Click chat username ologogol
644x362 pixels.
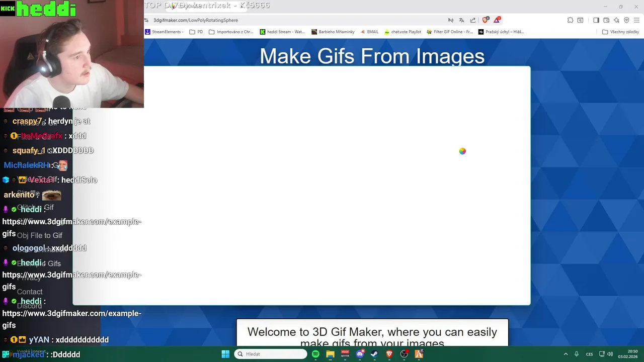click(29, 248)
